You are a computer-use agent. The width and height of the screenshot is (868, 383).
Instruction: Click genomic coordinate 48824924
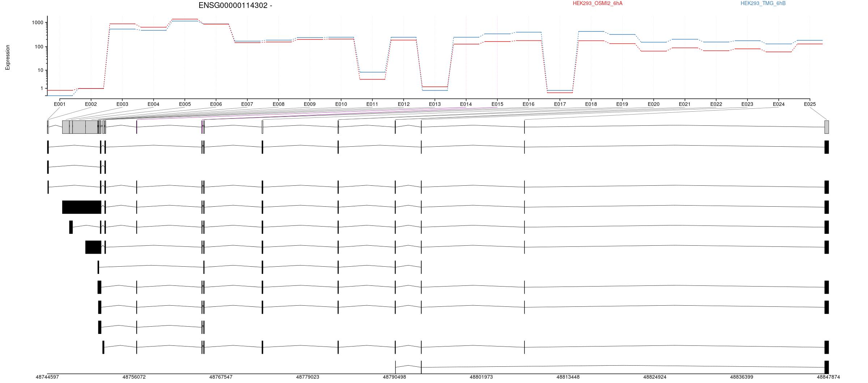655,377
